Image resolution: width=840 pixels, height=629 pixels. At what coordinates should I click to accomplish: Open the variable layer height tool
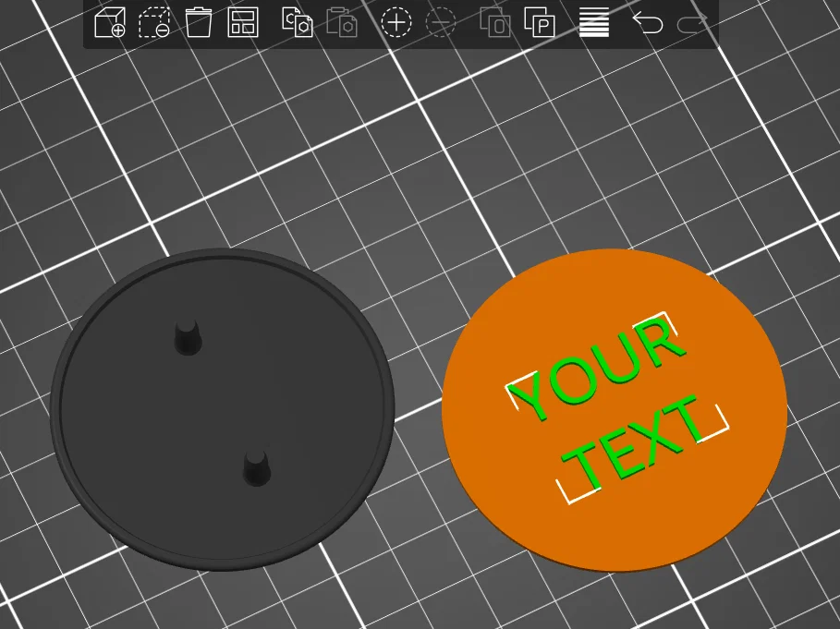[594, 22]
